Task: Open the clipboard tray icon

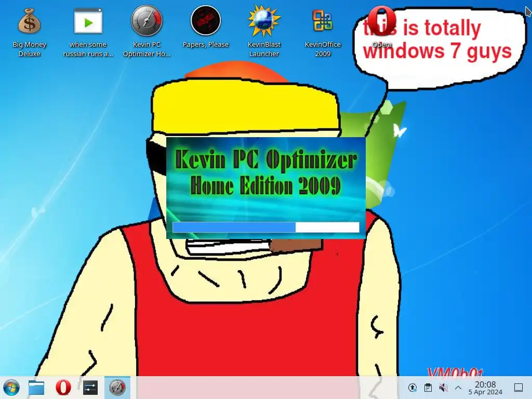Action: (x=428, y=388)
